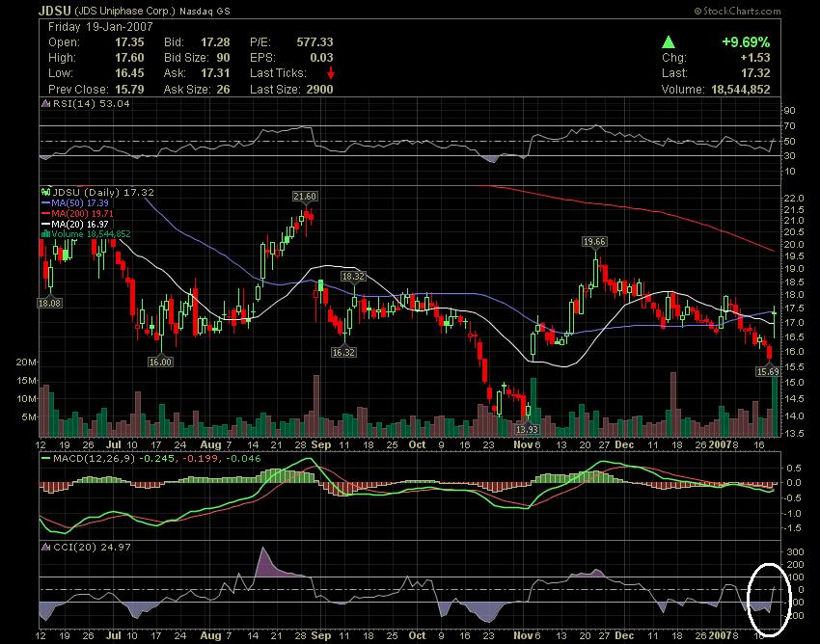Click the 19.66 peak price marker
This screenshot has width=820, height=644.
point(594,241)
